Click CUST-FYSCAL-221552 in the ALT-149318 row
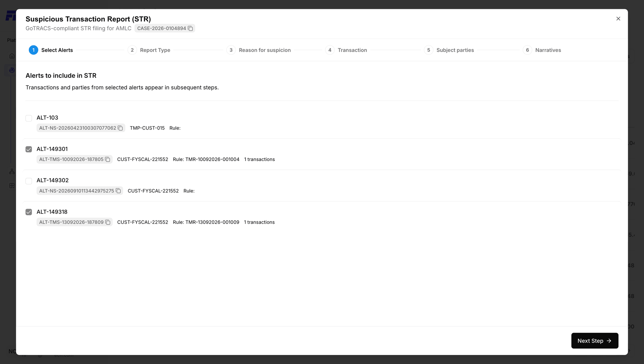The width and height of the screenshot is (644, 364). [143, 222]
